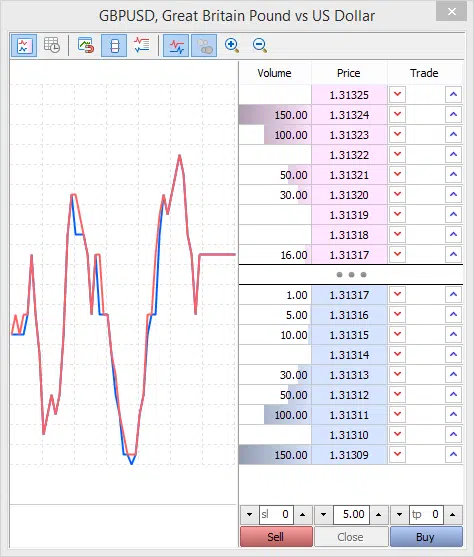Increase the volume with up arrow
Screen dimensions: 474x557
[379, 514]
